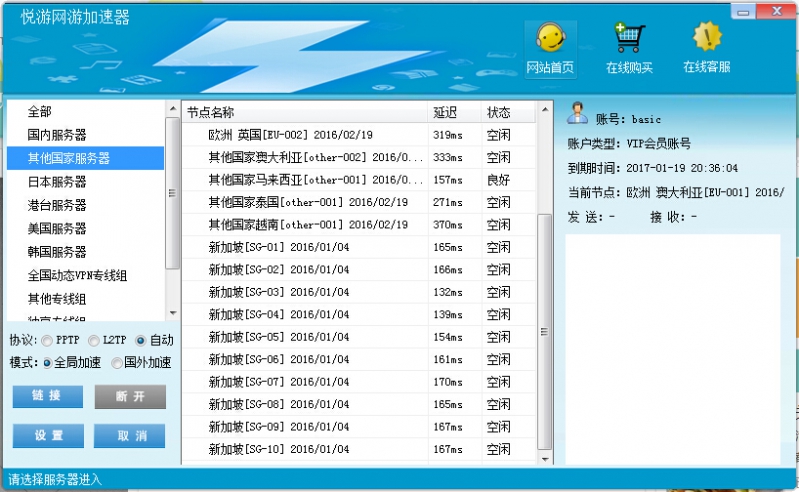Select node 新加坡[SG-04]
The image size is (799, 492).
[359, 314]
